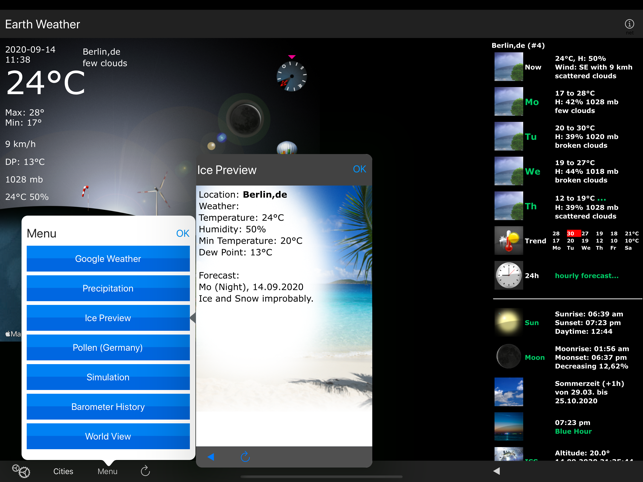
Task: Choose Precipitation in the menu
Action: click(108, 288)
